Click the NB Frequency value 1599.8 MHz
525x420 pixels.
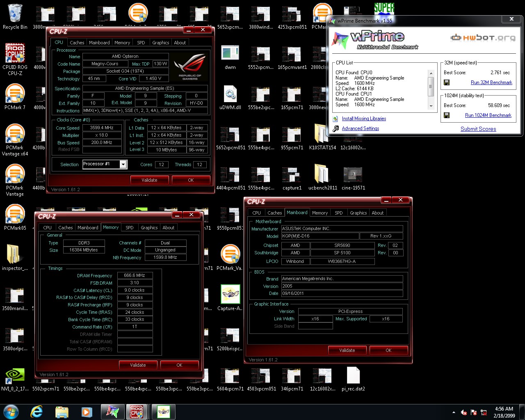point(165,257)
